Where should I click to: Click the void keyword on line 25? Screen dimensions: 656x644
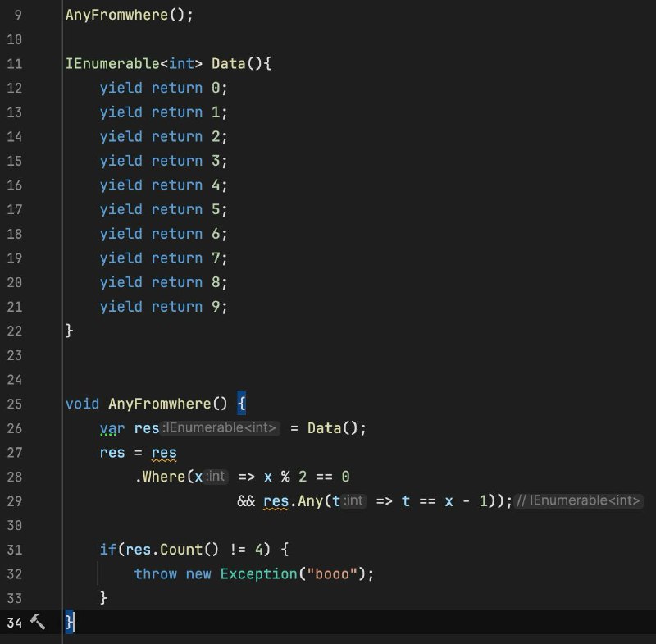[x=83, y=404]
